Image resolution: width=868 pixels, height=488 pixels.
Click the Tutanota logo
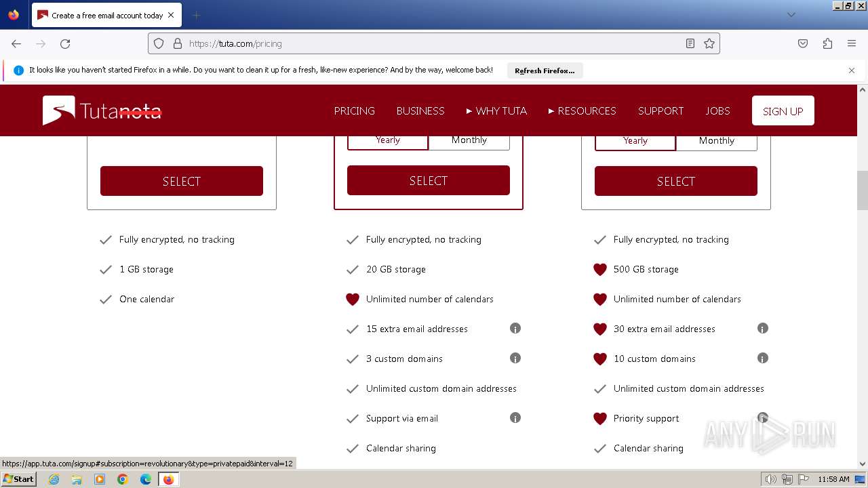click(102, 110)
